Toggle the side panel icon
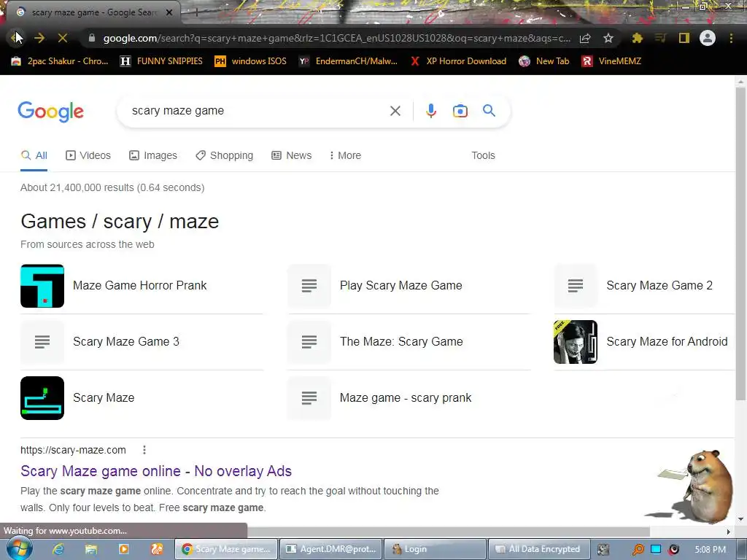The height and width of the screenshot is (560, 747). (x=684, y=38)
